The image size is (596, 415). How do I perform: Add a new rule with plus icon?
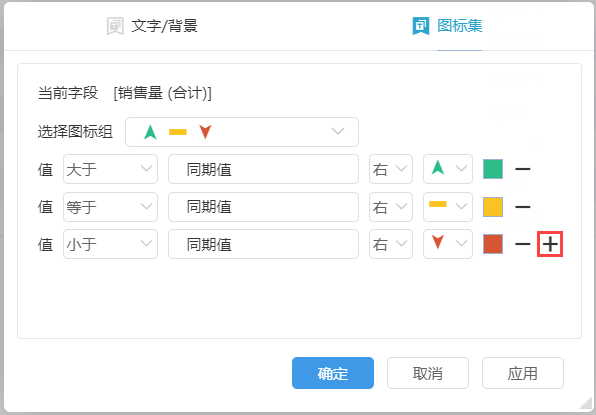[x=550, y=244]
